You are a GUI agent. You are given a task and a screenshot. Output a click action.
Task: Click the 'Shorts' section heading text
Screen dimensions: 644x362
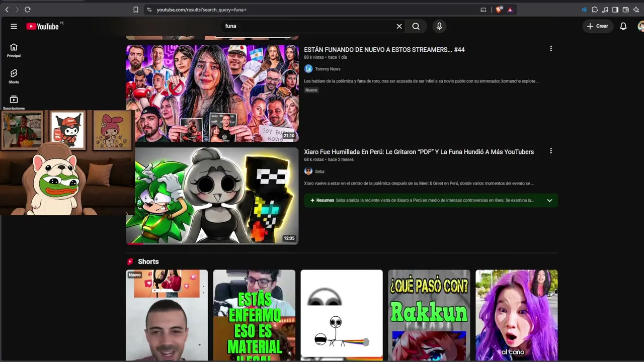click(148, 261)
